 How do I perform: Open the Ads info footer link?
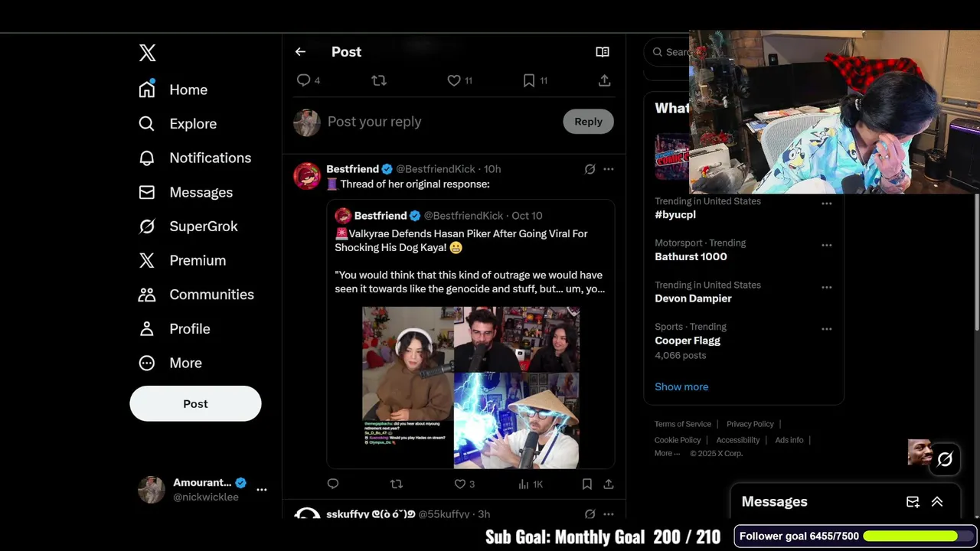[789, 440]
